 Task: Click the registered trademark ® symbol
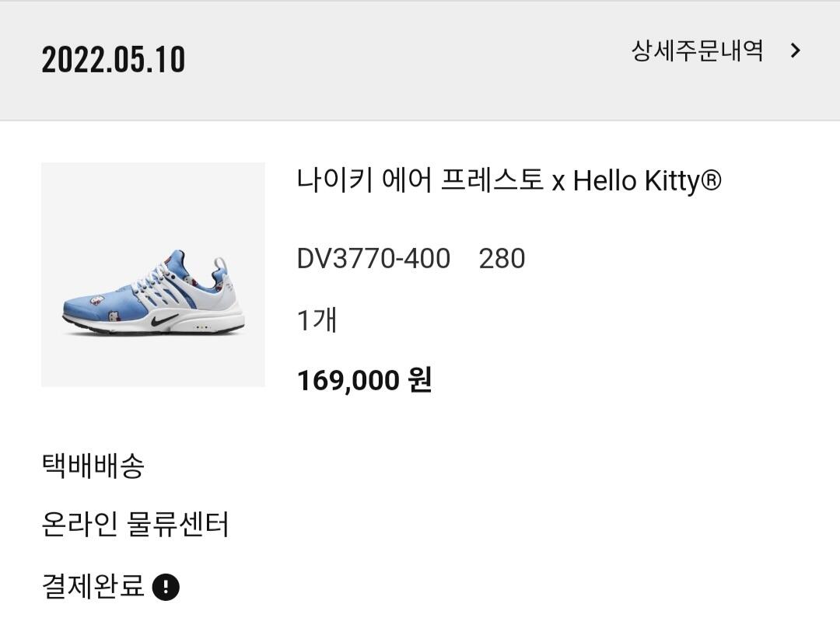coord(711,181)
